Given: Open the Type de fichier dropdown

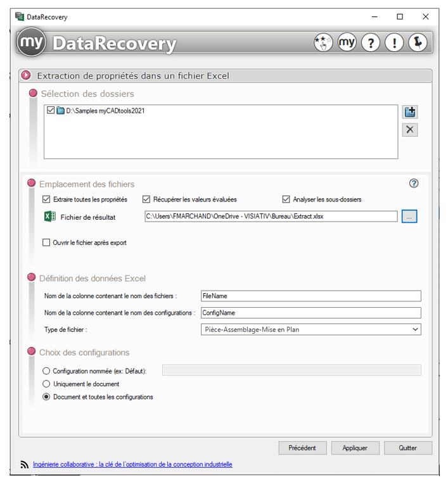Looking at the screenshot, I should pyautogui.click(x=311, y=329).
